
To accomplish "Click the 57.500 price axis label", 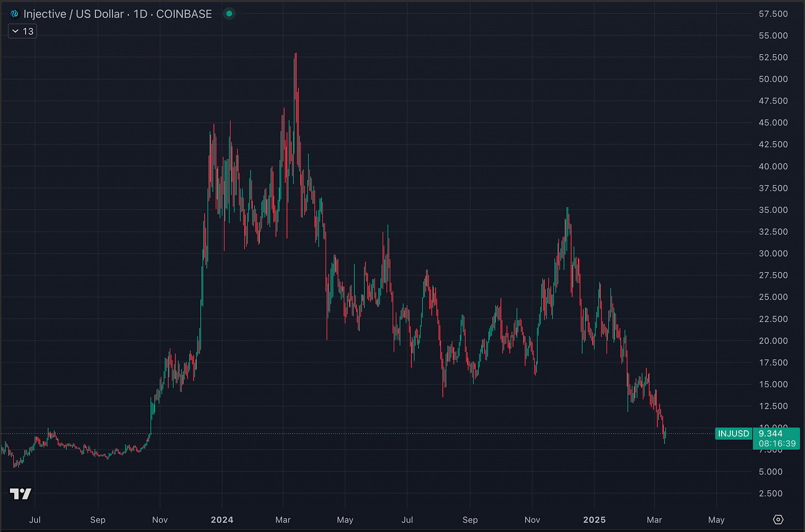I will [773, 14].
